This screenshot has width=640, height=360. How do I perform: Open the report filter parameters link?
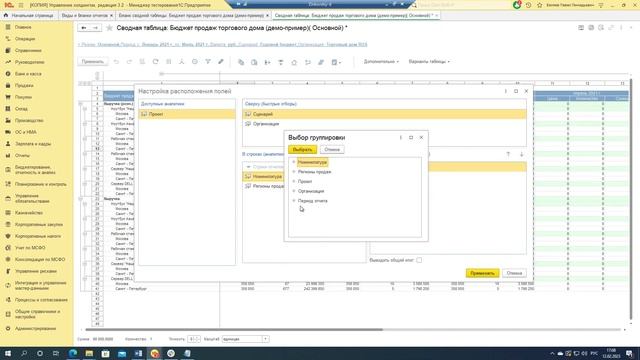[x=222, y=44]
